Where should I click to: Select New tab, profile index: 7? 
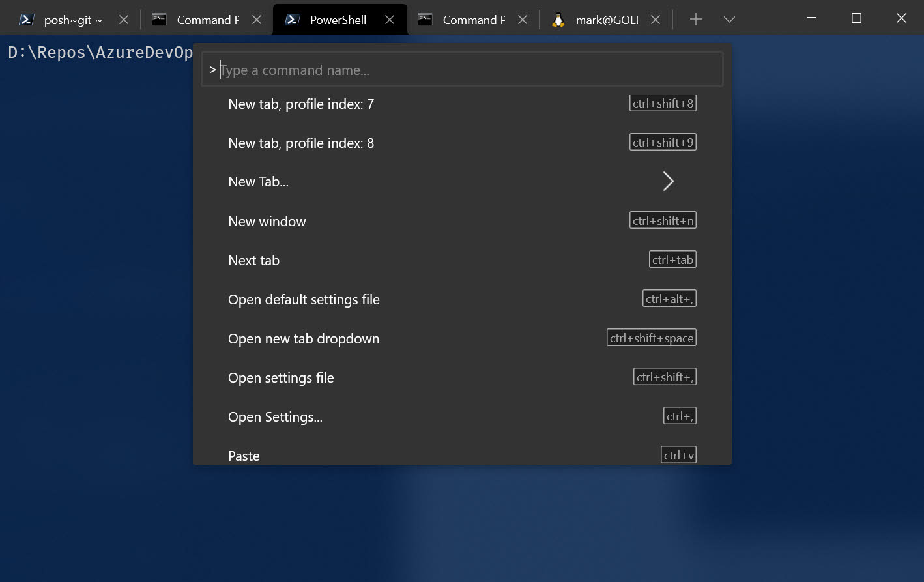coord(462,104)
